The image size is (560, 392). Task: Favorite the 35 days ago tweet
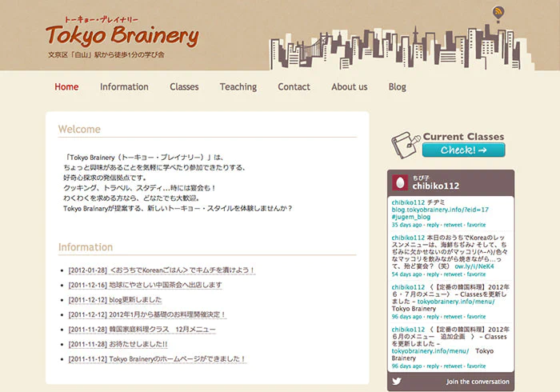coord(477,225)
